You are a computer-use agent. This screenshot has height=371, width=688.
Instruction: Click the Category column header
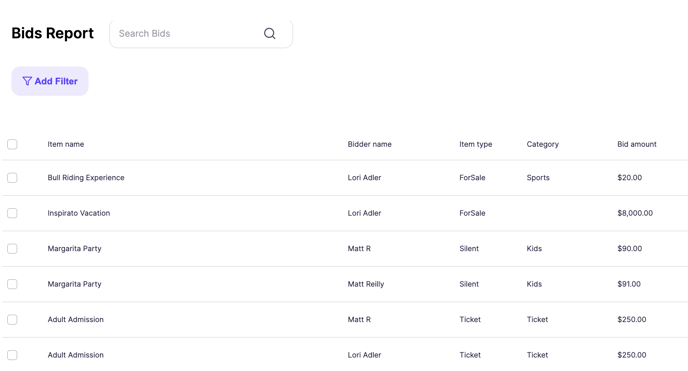click(x=543, y=144)
